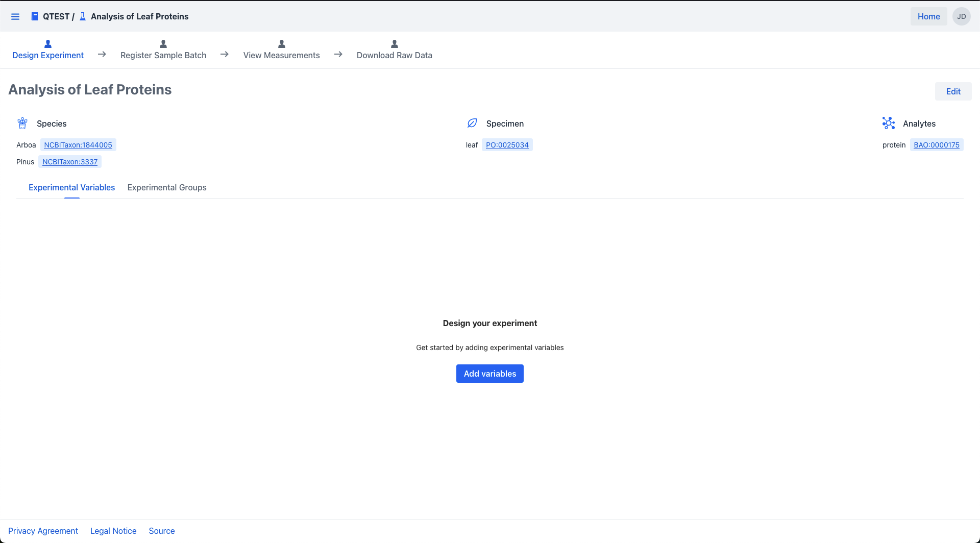Open the hamburger navigation menu
Screen dimensions: 980x543
tap(15, 16)
